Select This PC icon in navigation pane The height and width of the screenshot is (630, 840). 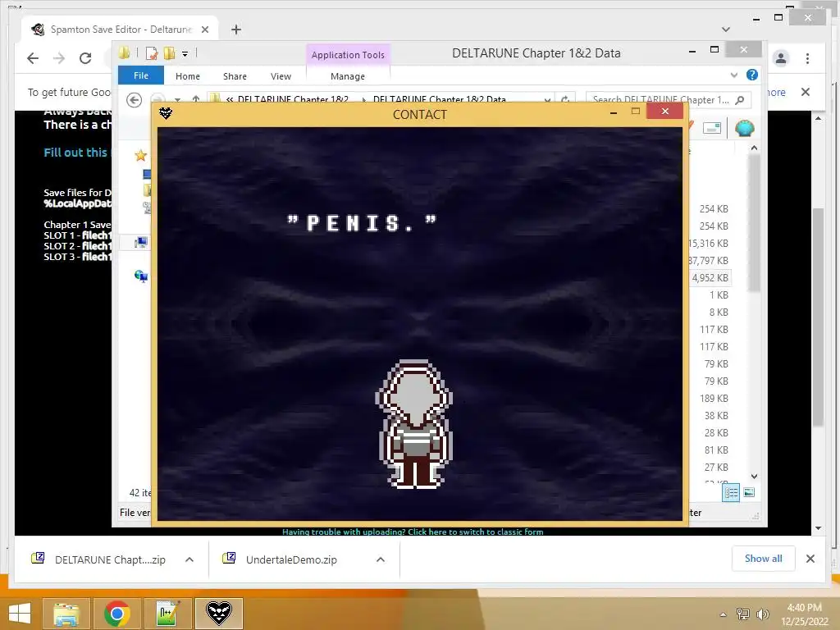coord(141,242)
